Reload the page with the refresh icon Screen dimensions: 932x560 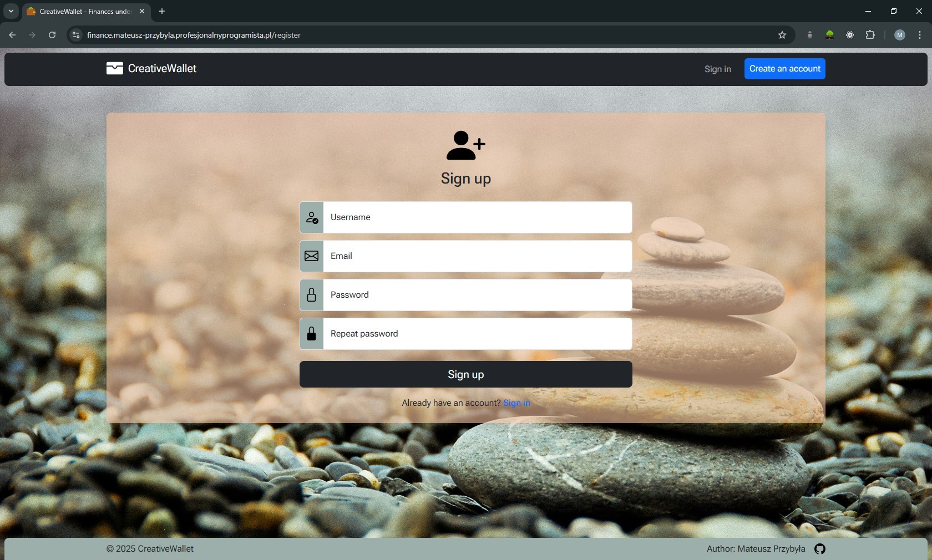click(52, 35)
